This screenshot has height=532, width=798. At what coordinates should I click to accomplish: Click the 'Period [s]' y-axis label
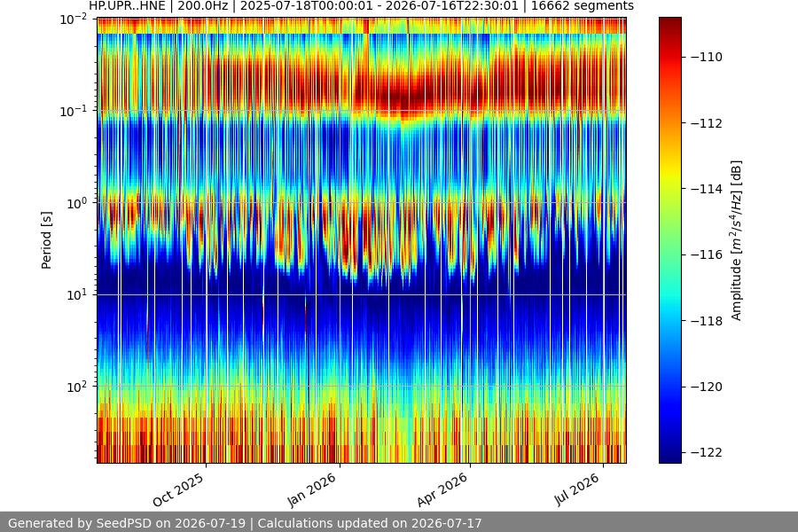(46, 240)
